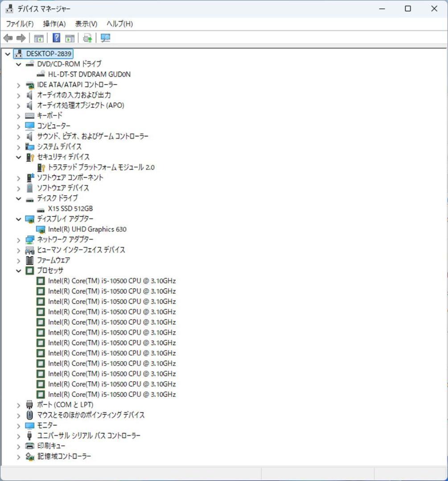
Task: Click the Properties toolbar icon
Action: (x=70, y=38)
